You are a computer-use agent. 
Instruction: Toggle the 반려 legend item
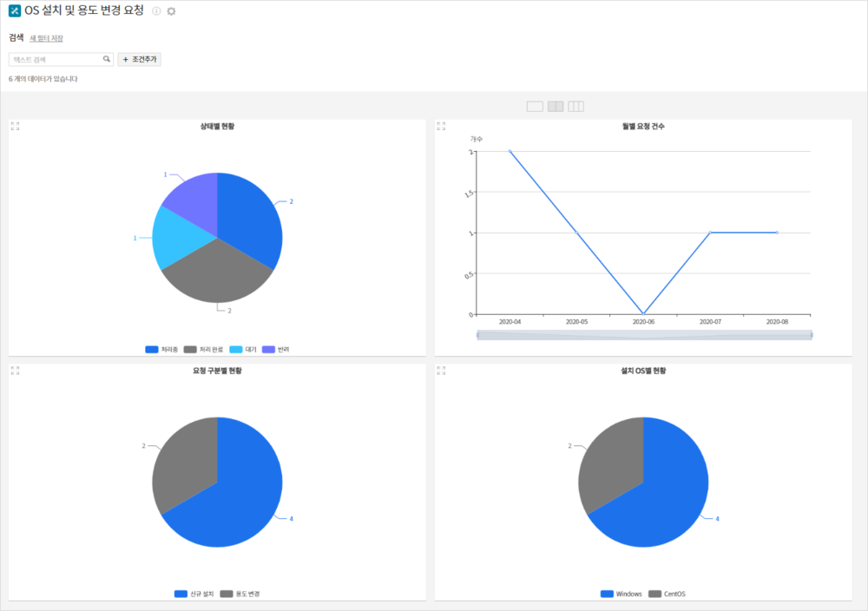tap(276, 349)
